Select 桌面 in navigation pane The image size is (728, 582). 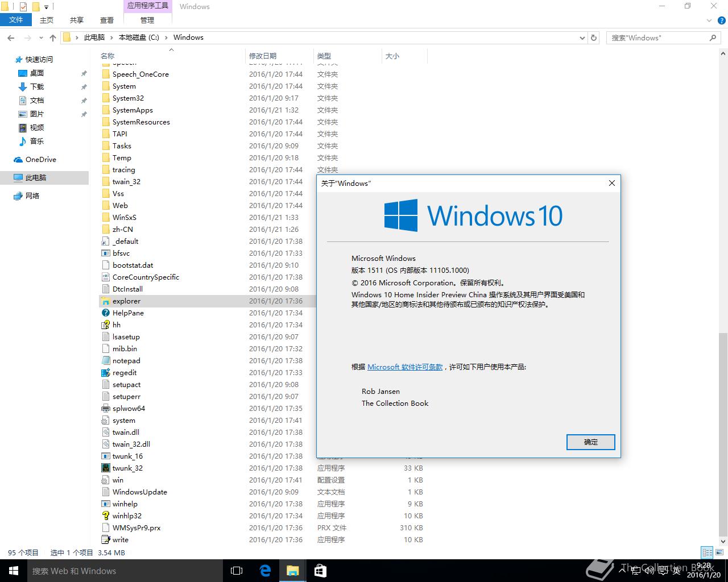click(37, 73)
